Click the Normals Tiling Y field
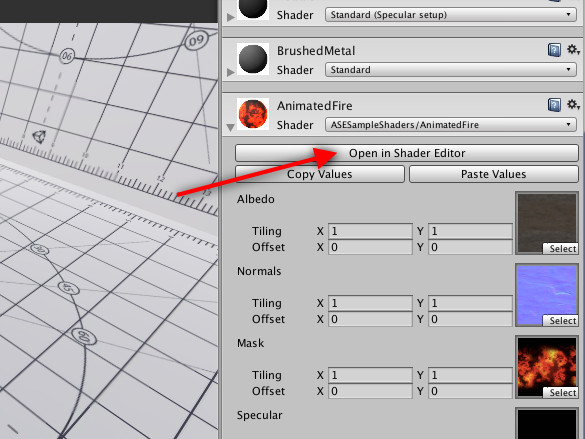 (470, 303)
